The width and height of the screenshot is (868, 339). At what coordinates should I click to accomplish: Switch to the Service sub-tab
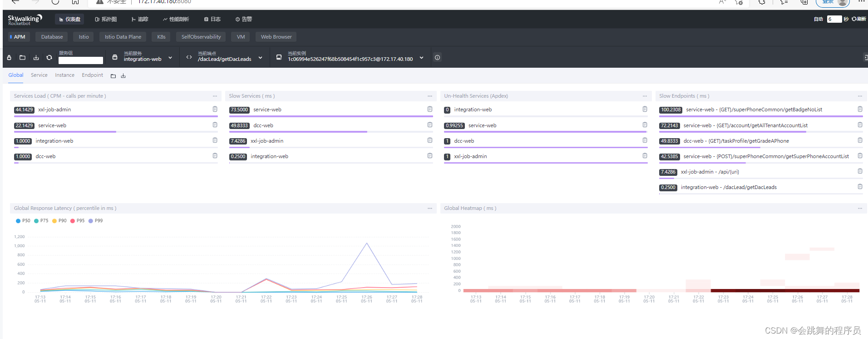[39, 75]
